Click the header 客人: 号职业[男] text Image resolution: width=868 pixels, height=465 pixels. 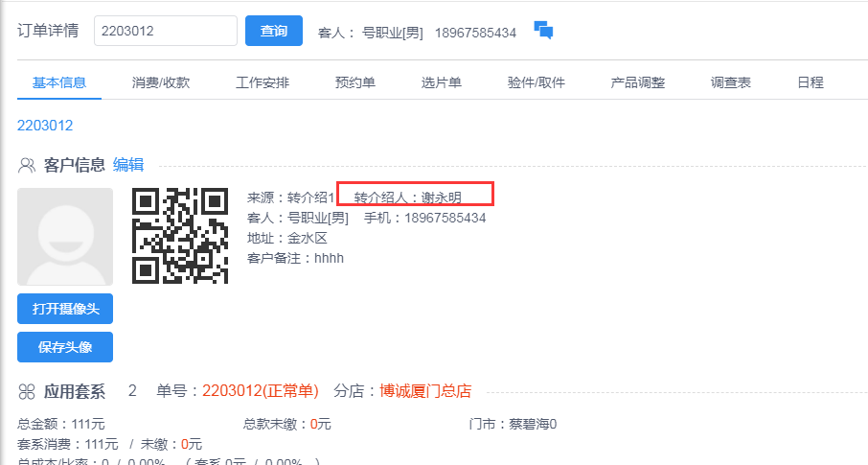pyautogui.click(x=371, y=33)
